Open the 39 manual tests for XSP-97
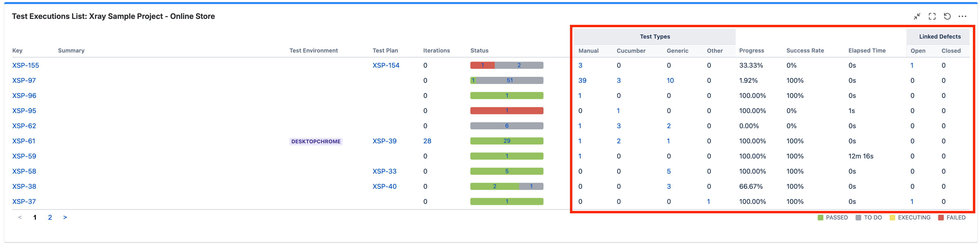Viewport: 980px width, 245px height. pos(582,81)
